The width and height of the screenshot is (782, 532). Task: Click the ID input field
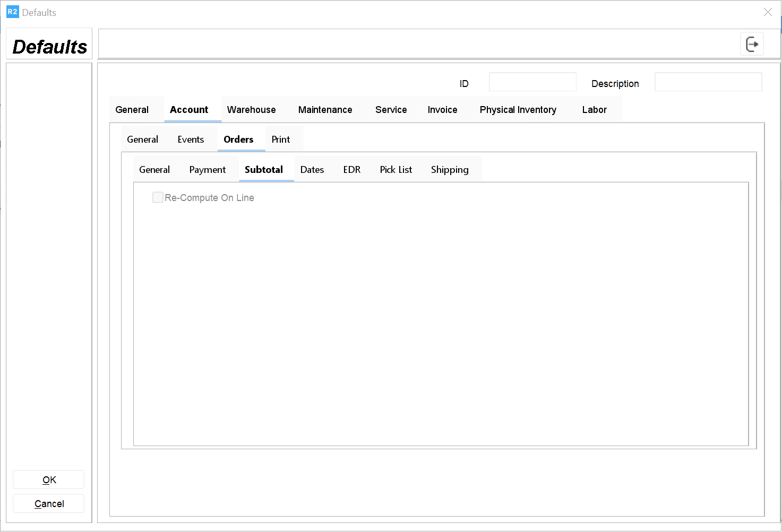(532, 82)
